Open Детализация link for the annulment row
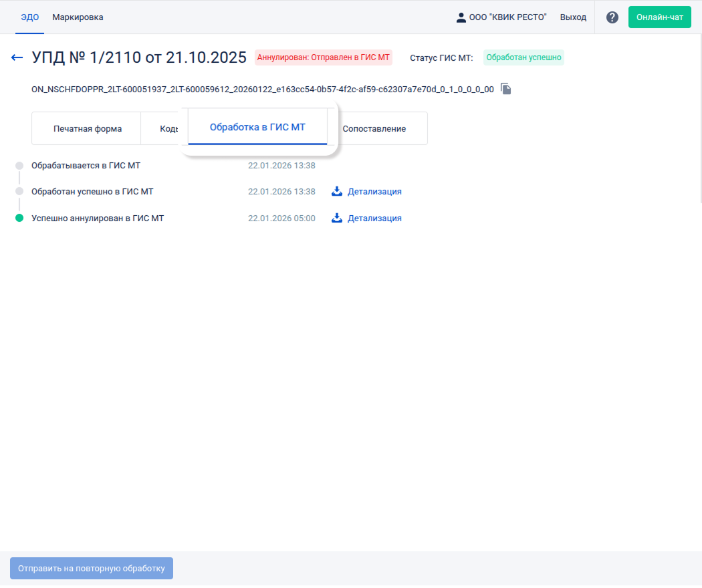The image size is (702, 588). click(x=374, y=218)
